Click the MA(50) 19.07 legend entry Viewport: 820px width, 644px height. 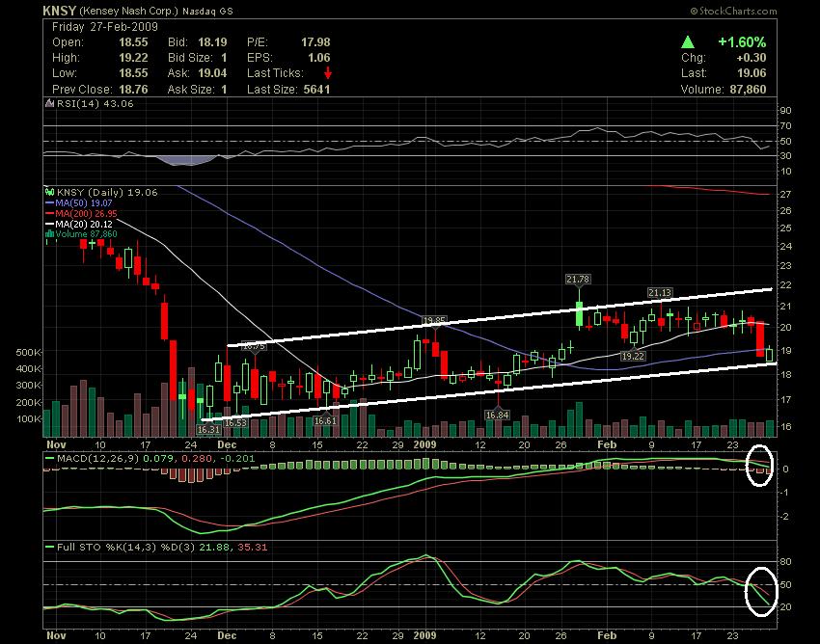[84, 202]
